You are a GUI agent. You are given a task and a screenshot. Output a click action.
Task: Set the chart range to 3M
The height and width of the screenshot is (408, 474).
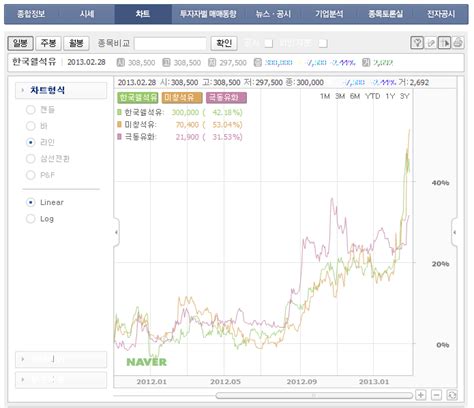[x=340, y=96]
